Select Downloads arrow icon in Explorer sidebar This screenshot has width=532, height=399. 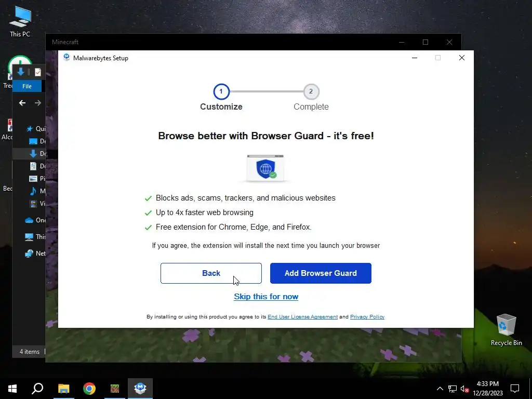[x=33, y=154]
